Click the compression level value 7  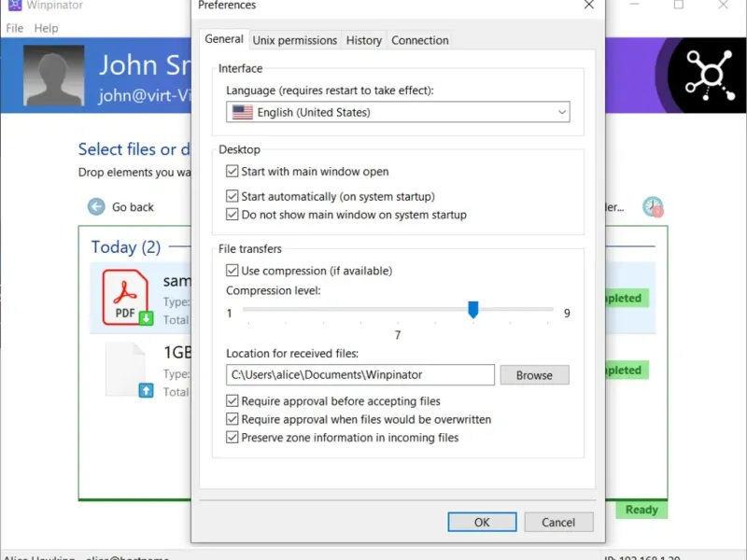(x=398, y=335)
